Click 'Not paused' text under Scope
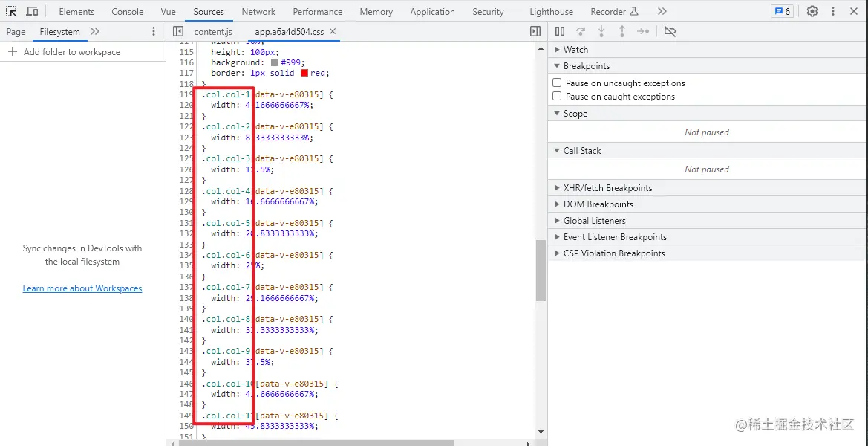The width and height of the screenshot is (868, 446). pos(707,132)
